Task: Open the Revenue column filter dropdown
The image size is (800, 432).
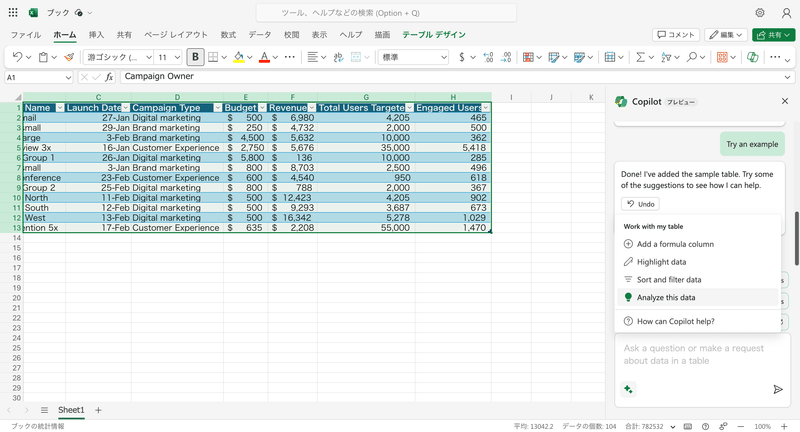Action: 312,108
